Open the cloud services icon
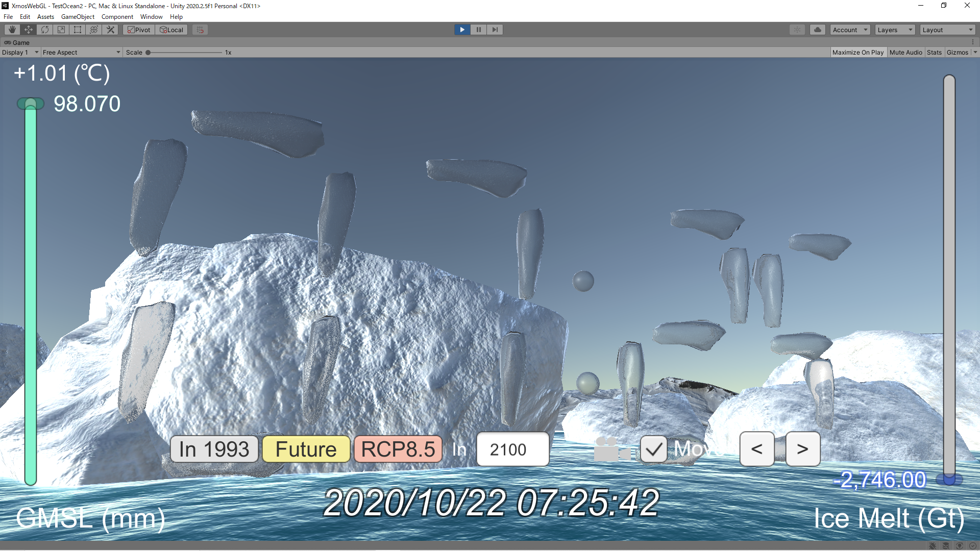This screenshot has height=551, width=980. coord(817,30)
